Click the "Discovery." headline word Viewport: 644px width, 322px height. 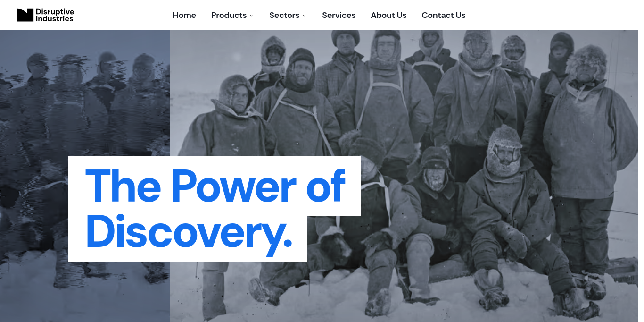pyautogui.click(x=189, y=231)
